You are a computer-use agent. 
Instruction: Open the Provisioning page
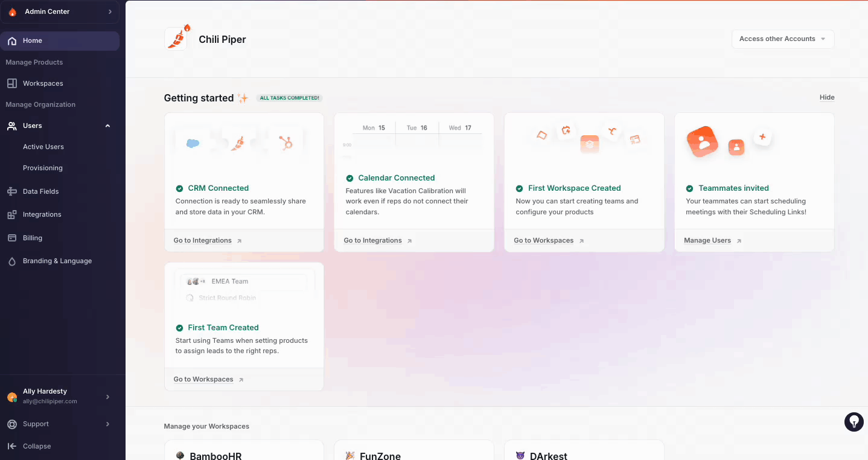[x=42, y=167]
